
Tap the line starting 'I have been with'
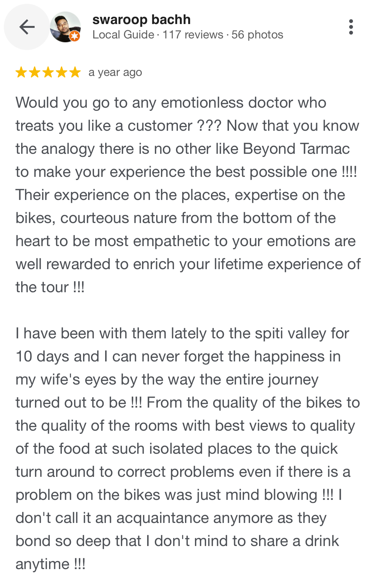pyautogui.click(x=182, y=334)
